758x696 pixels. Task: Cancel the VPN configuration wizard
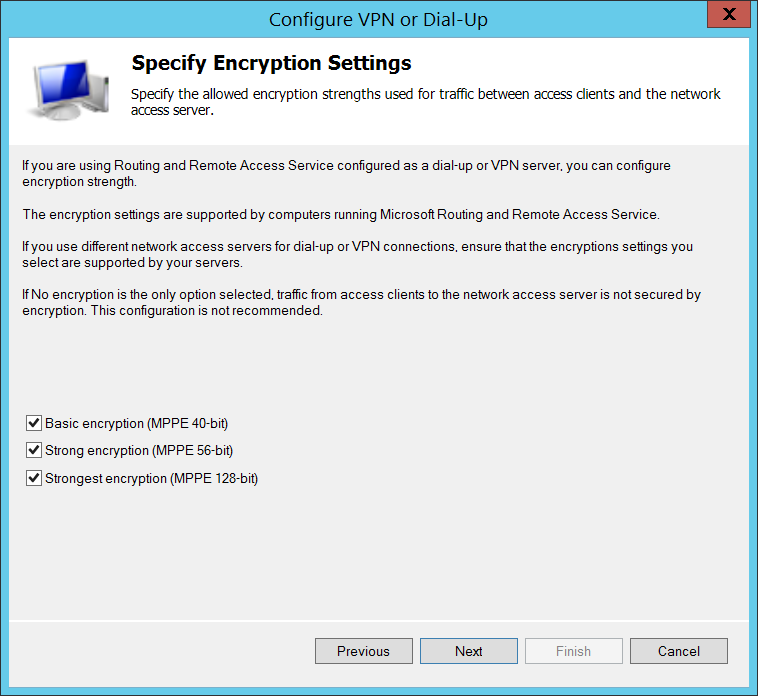[x=678, y=651]
